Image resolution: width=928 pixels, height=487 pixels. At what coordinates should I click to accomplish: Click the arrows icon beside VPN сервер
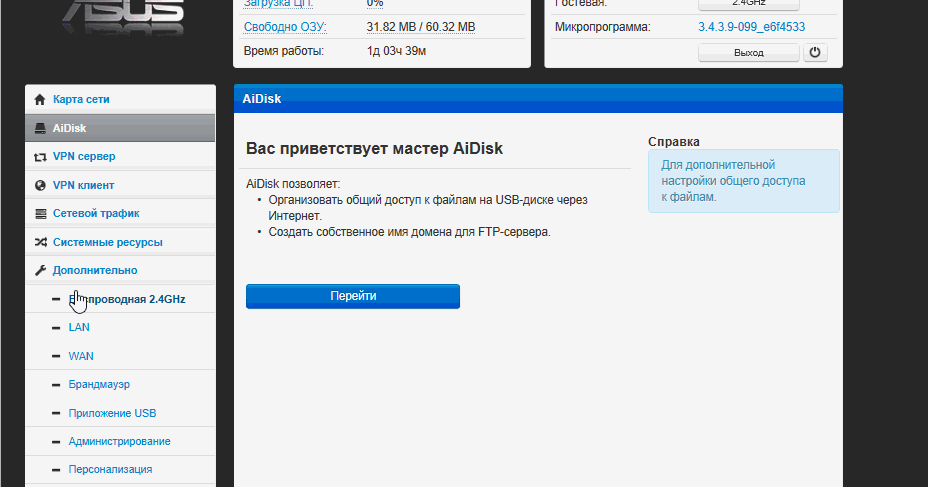point(40,157)
